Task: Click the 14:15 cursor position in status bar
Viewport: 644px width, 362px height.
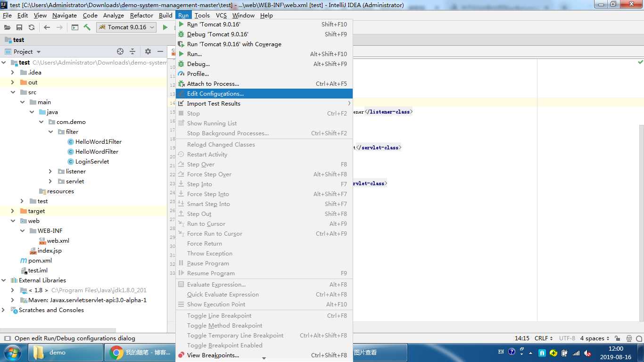Action: (522, 338)
